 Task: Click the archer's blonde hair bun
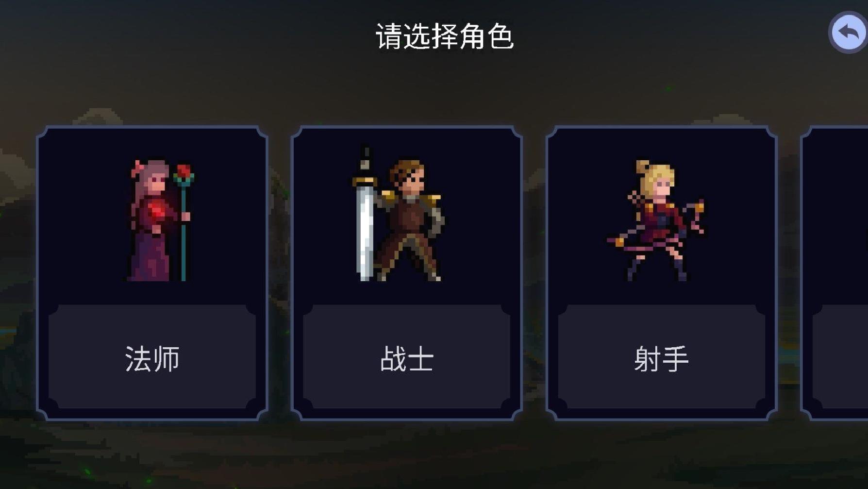point(643,167)
